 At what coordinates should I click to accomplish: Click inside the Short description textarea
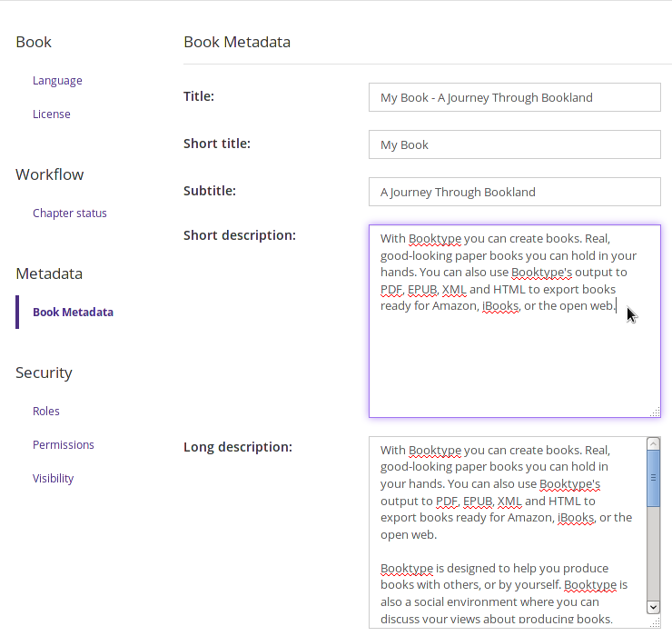(x=515, y=321)
